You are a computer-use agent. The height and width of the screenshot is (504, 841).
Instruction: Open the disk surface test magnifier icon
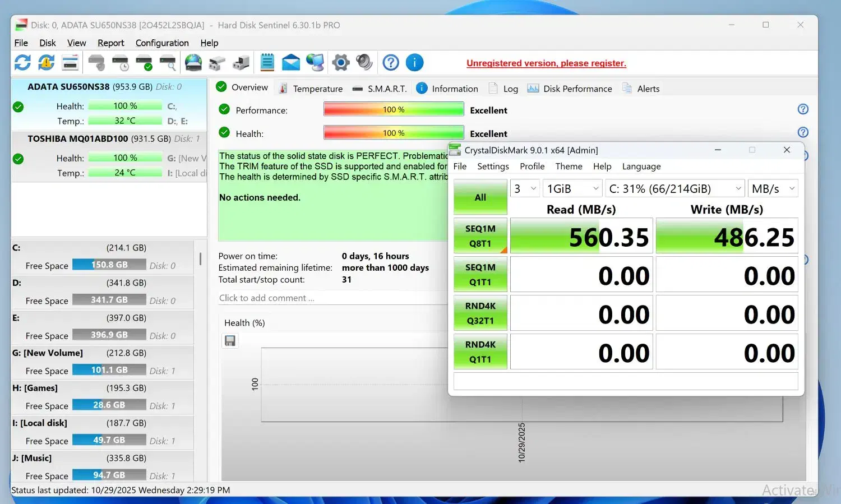[x=168, y=62]
